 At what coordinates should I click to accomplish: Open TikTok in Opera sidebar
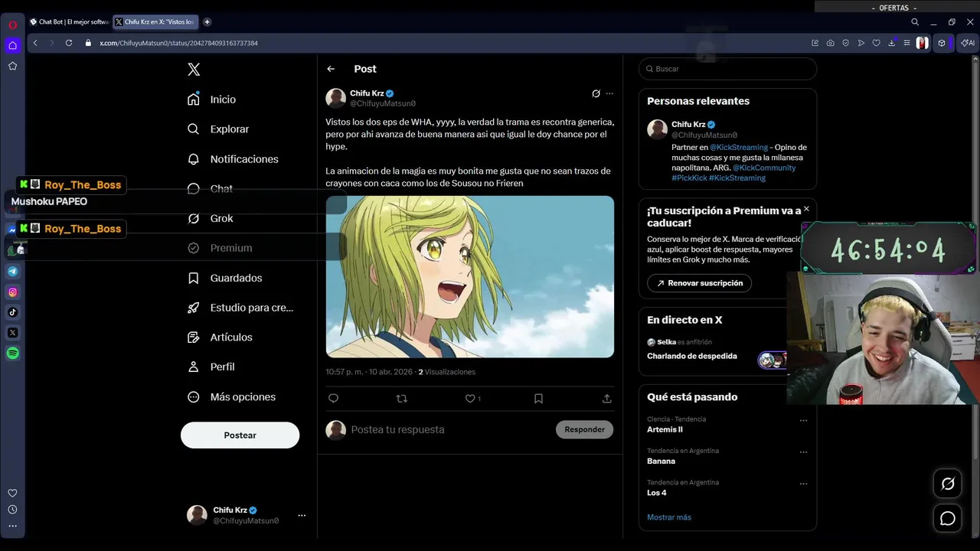point(12,312)
